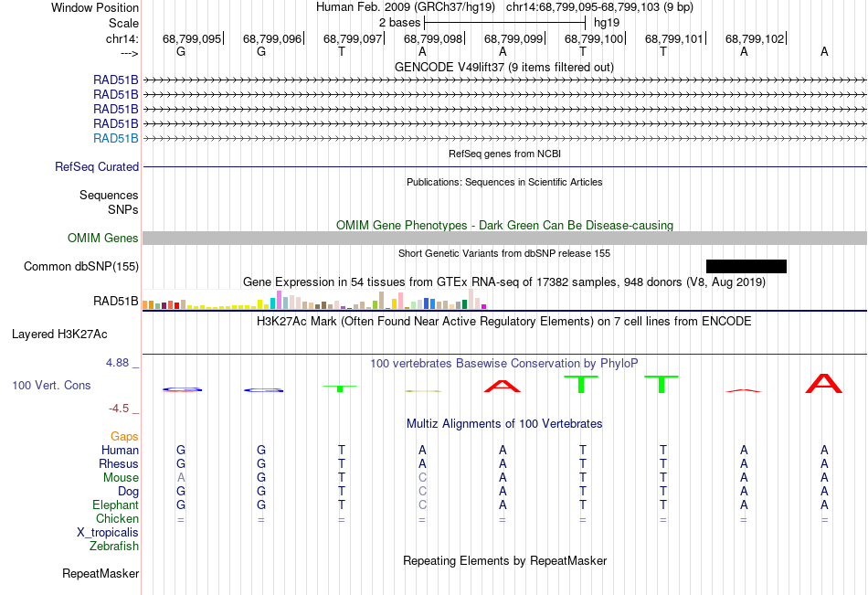Click the Sequences track label
The image size is (868, 595).
(109, 195)
